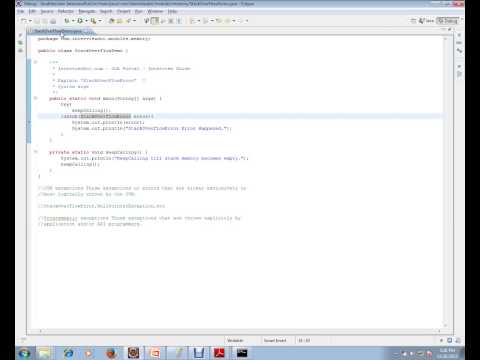Click the Smart Insert status bar field
The height and width of the screenshot is (360, 480).
(275, 340)
